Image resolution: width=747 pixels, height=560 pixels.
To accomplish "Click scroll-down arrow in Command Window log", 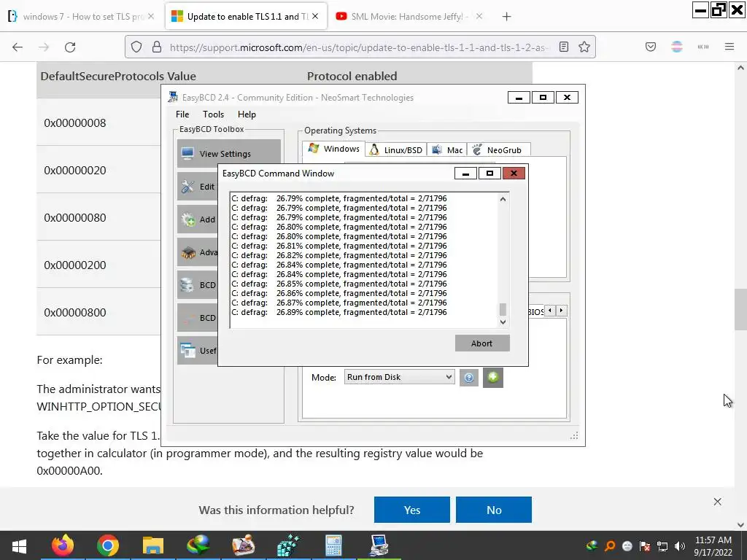I will pyautogui.click(x=503, y=322).
